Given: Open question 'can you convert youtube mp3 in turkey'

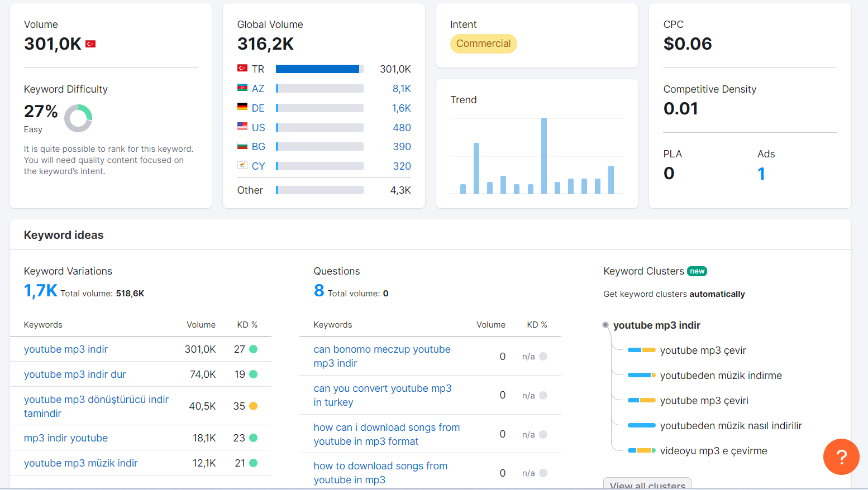Looking at the screenshot, I should point(383,395).
